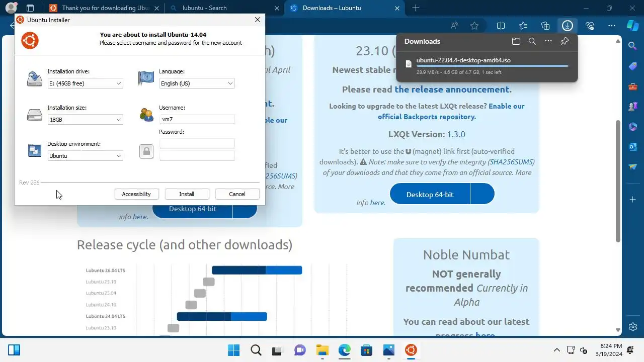
Task: Open Browser essentials heart icon
Action: pos(590,26)
